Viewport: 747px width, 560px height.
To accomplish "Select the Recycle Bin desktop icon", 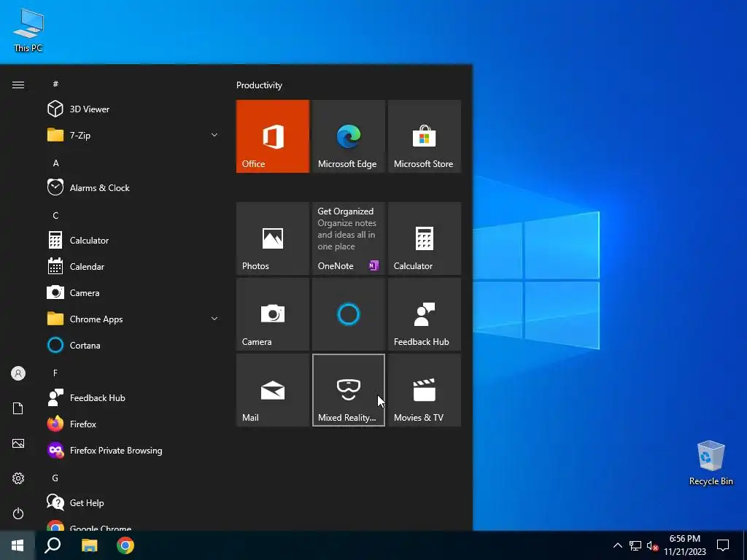I will tap(711, 463).
